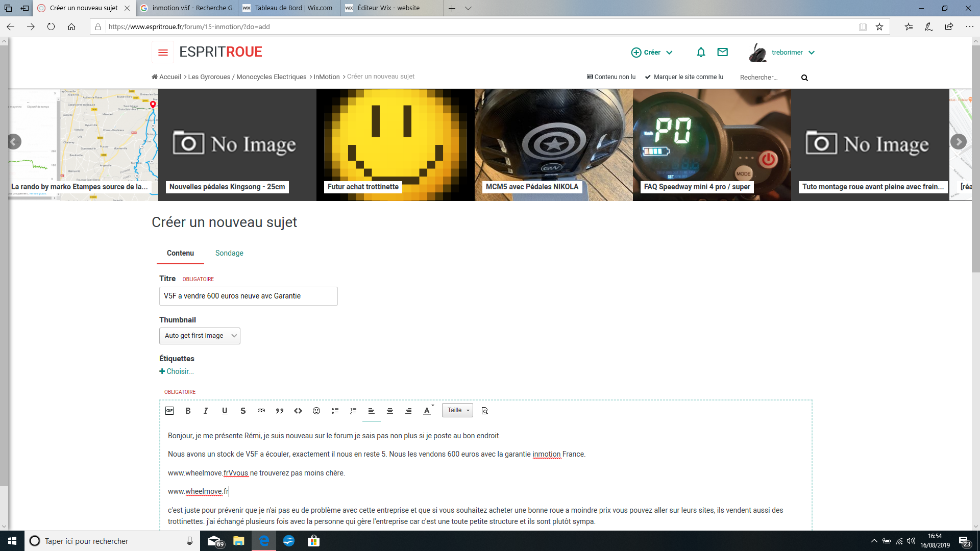This screenshot has width=980, height=551.
Task: Open the notifications bell
Action: (701, 52)
